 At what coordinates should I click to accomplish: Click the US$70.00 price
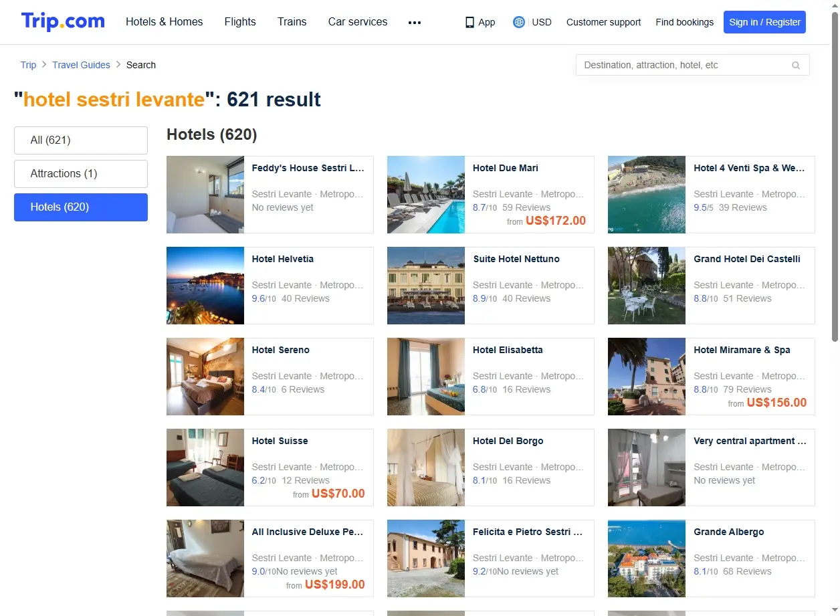(338, 494)
